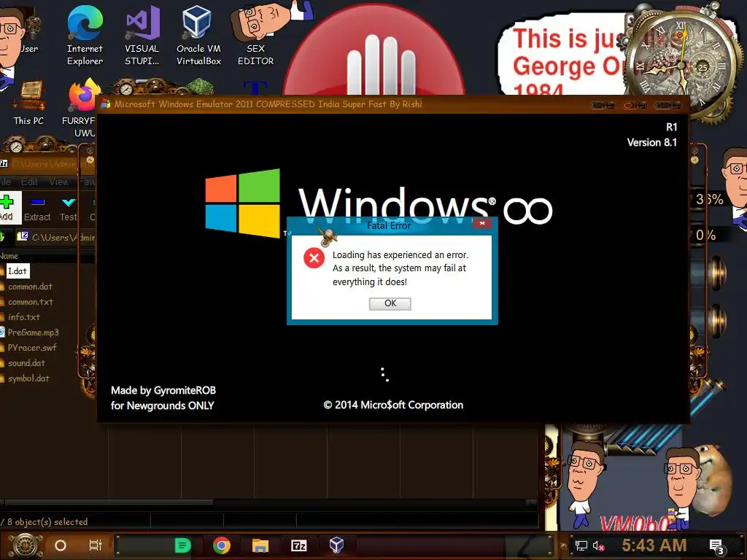Select common.txt in the file list

click(x=30, y=302)
